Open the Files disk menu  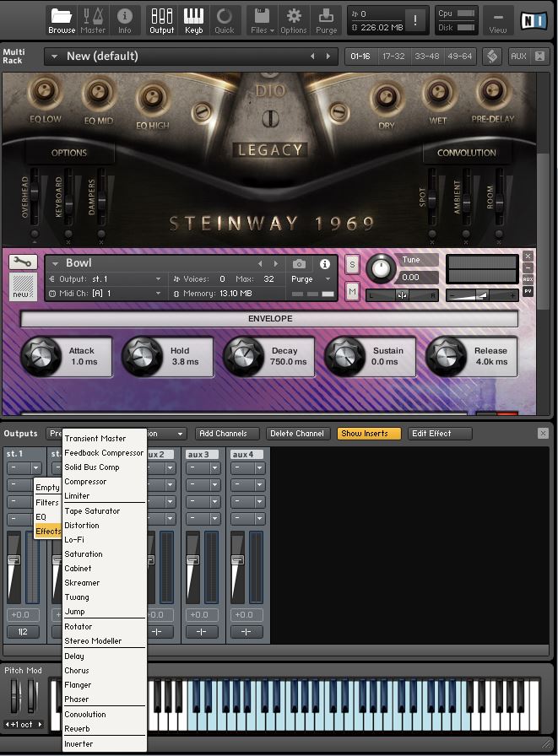tap(262, 20)
